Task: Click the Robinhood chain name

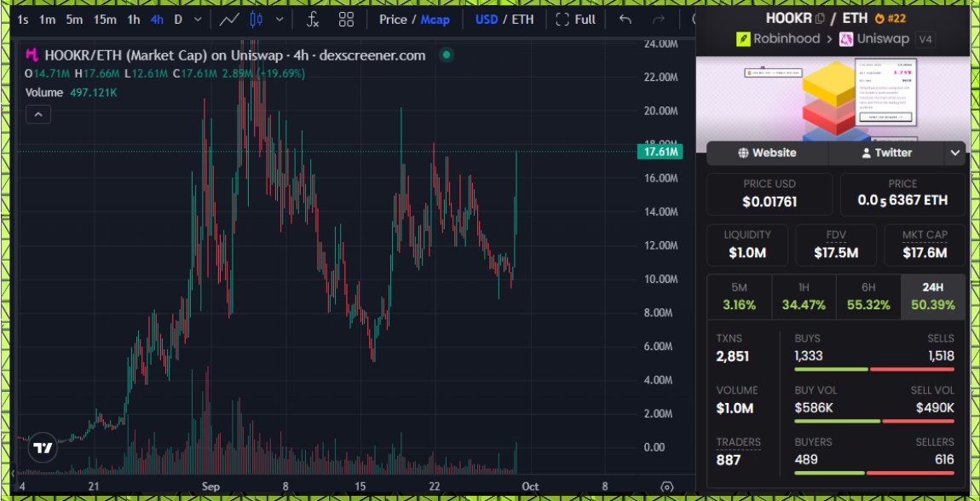Action: point(787,38)
